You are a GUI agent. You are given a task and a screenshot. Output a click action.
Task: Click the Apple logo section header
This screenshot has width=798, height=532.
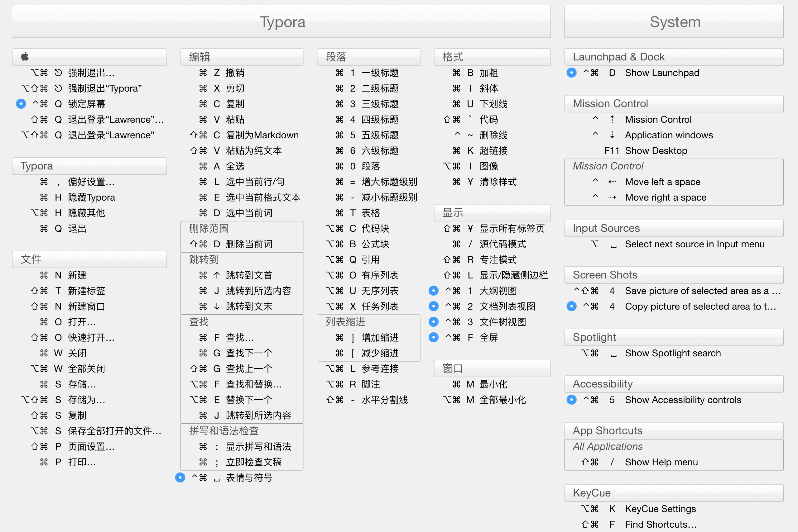point(89,57)
